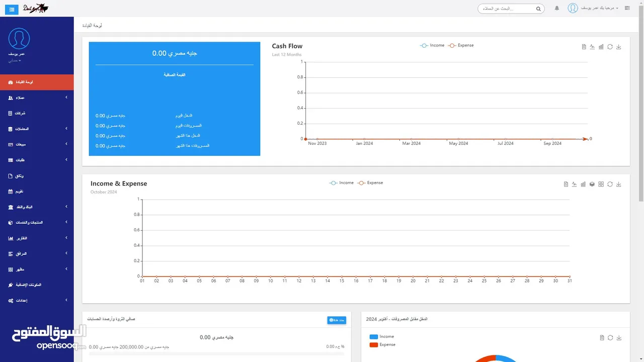Open the تقويم calendar menu item
Screen dimensions: 644x362
tap(37, 191)
